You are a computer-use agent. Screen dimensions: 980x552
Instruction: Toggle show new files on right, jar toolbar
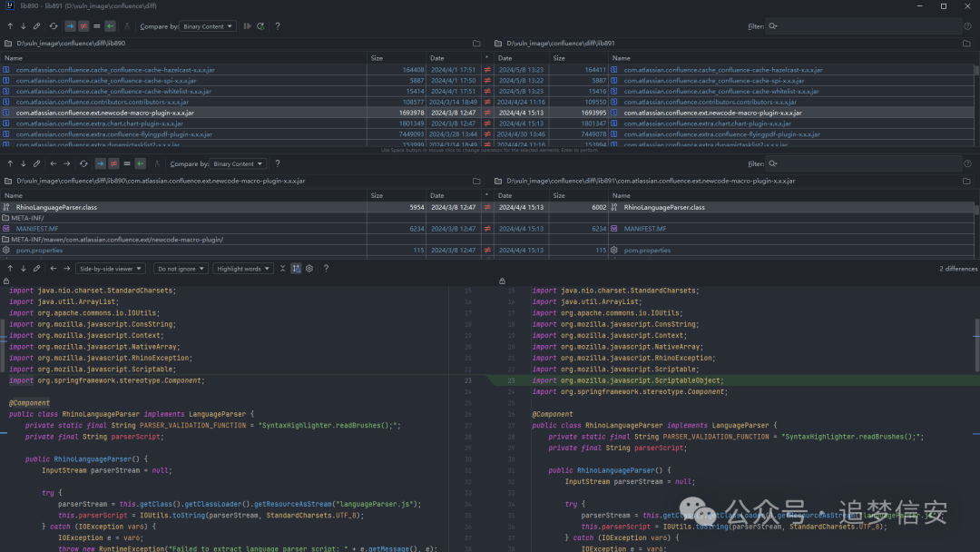140,163
